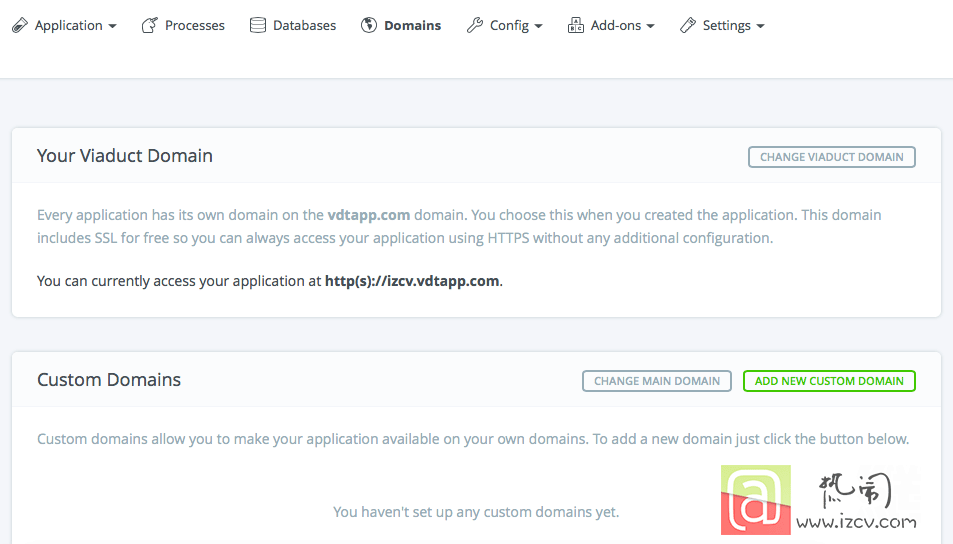Click Add New Custom Domain button
Viewport: 953px width, 544px height.
tap(829, 381)
